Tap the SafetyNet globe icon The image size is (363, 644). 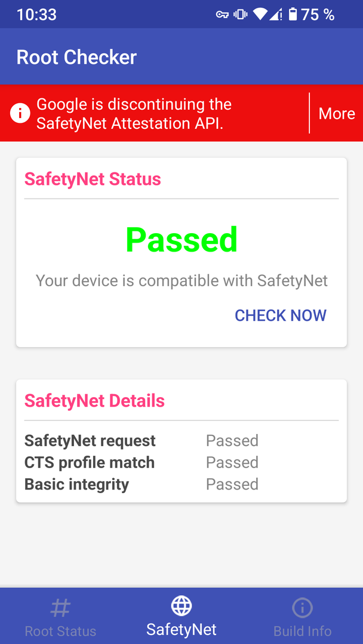point(181,606)
